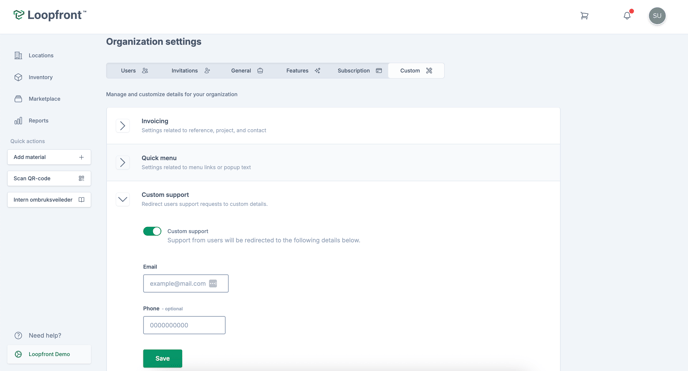This screenshot has width=688, height=371.
Task: Click the book icon on Intern ombruksveileder
Action: (x=81, y=200)
